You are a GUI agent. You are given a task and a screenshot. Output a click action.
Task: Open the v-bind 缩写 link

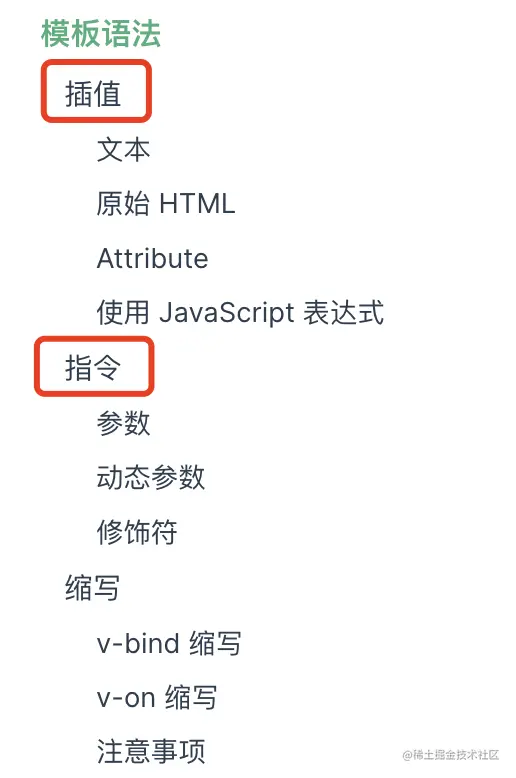coord(169,643)
